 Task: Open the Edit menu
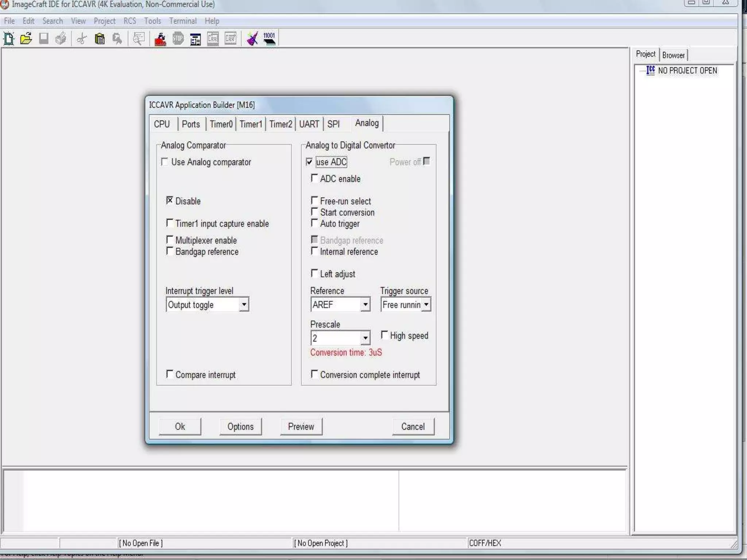28,21
